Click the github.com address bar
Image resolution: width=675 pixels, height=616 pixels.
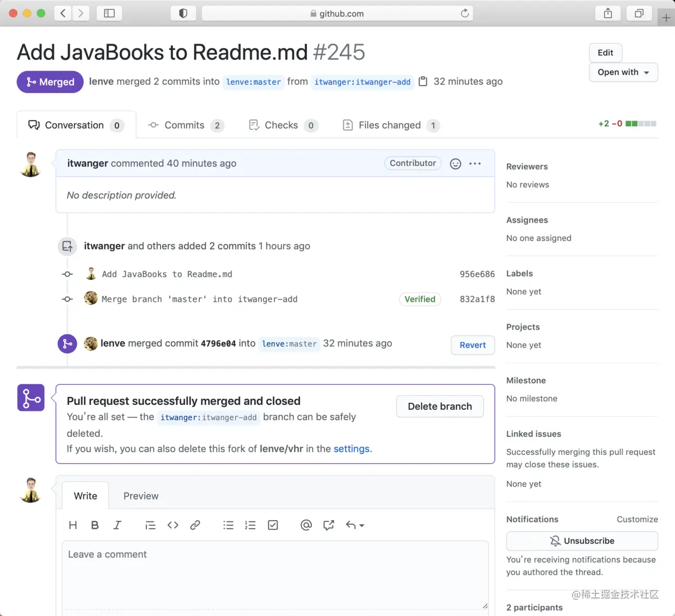[337, 13]
